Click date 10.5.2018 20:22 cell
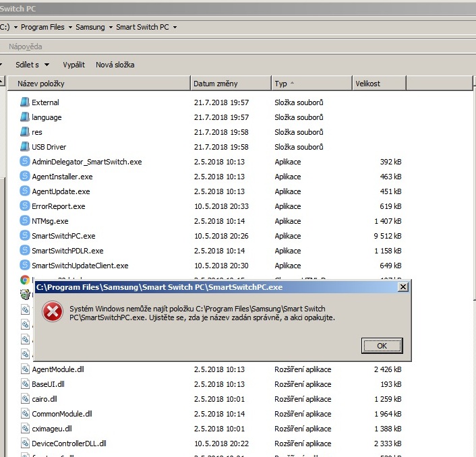The width and height of the screenshot is (476, 457). point(221,444)
